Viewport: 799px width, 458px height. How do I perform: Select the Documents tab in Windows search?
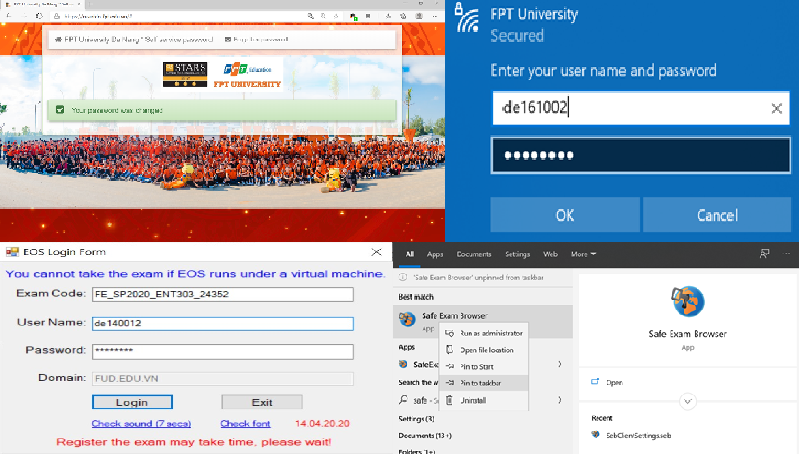[x=474, y=254]
